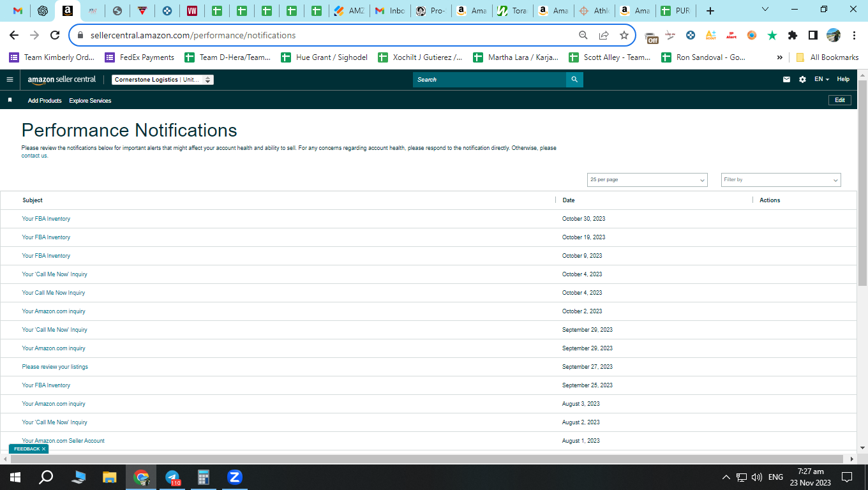Click the volume icon in the system tray
This screenshot has height=490, width=868.
[x=757, y=477]
